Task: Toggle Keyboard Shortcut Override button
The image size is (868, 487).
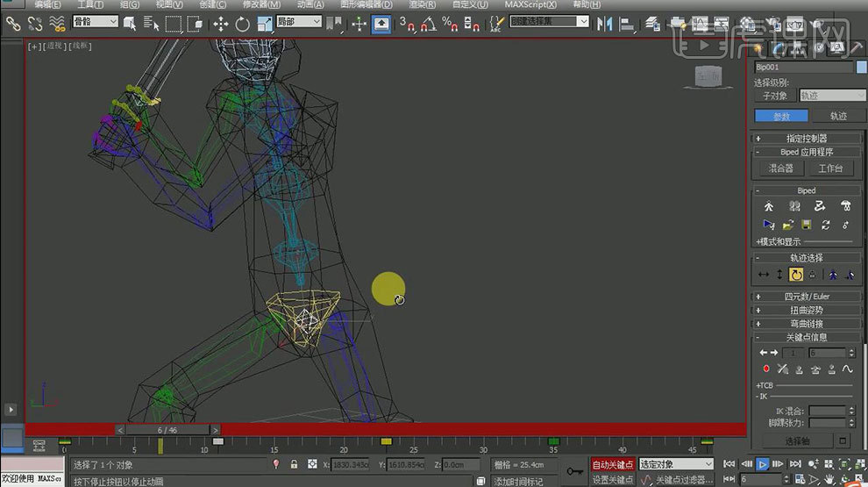Action: [381, 24]
